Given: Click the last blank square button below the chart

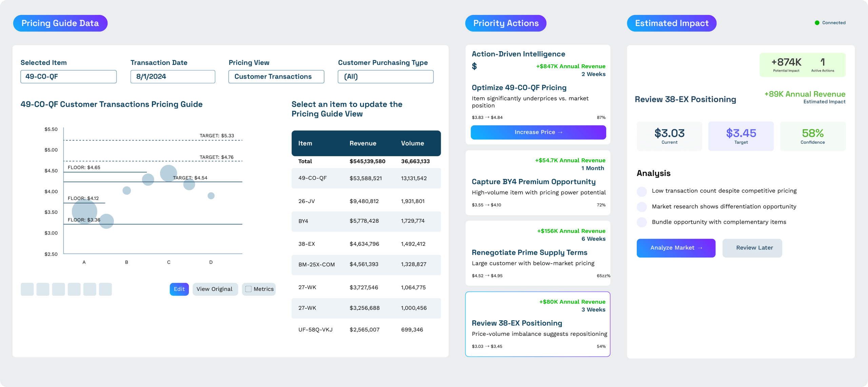Looking at the screenshot, I should click(105, 289).
